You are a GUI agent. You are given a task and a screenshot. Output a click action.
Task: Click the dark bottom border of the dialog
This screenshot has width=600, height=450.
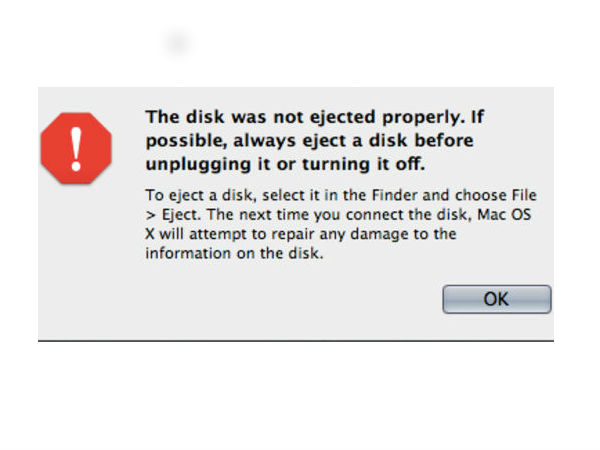point(296,340)
